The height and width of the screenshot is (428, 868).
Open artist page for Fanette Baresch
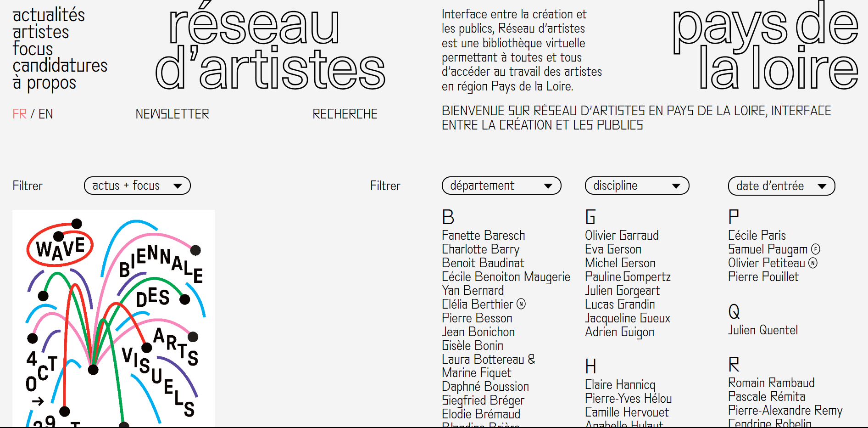(x=483, y=235)
